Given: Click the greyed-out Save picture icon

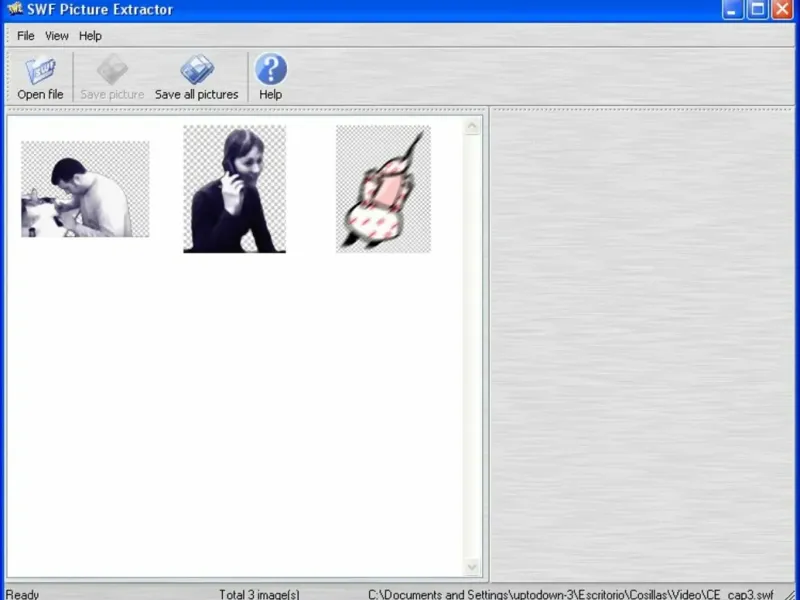Looking at the screenshot, I should click(112, 69).
